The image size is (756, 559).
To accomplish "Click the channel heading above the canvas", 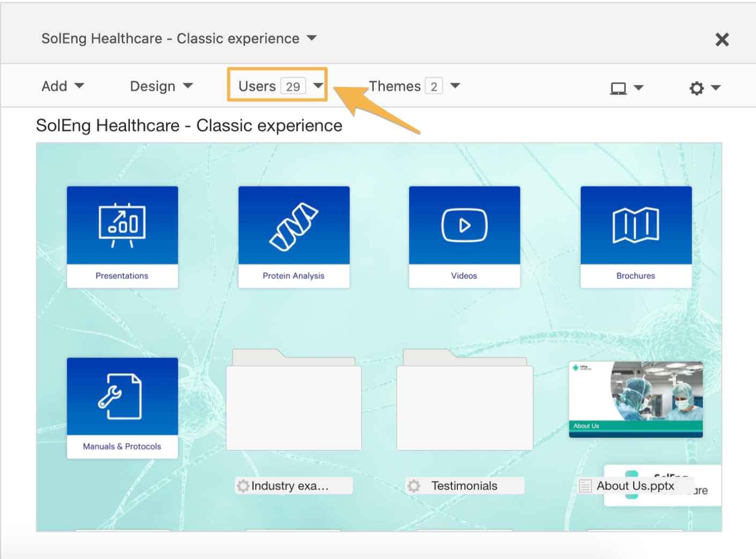I will [x=189, y=125].
